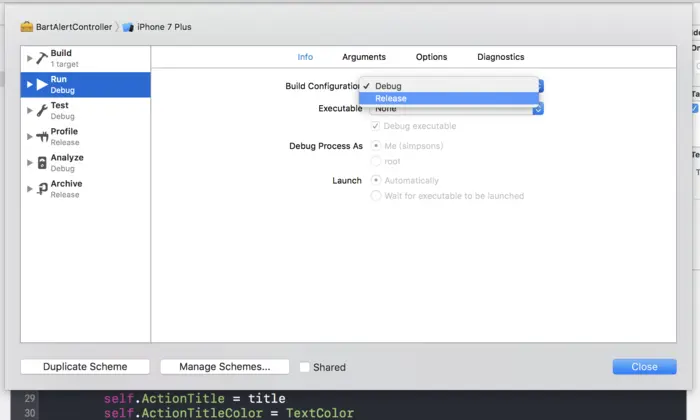Screen dimensions: 700x420
Task: Select the root radio button
Action: tap(376, 161)
